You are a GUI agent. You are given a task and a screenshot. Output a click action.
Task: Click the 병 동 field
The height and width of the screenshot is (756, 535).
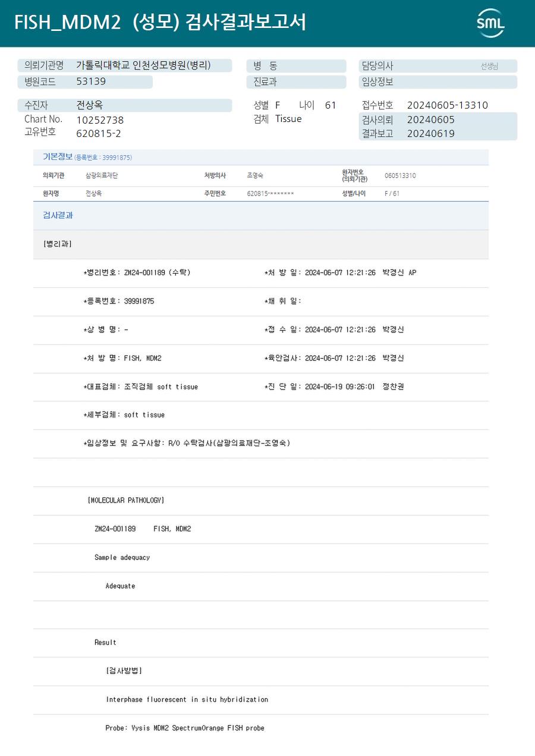pyautogui.click(x=296, y=66)
